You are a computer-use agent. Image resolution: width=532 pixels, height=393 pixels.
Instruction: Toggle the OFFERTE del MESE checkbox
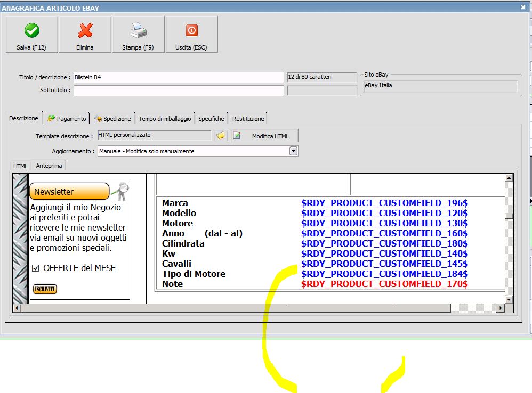pyautogui.click(x=35, y=268)
